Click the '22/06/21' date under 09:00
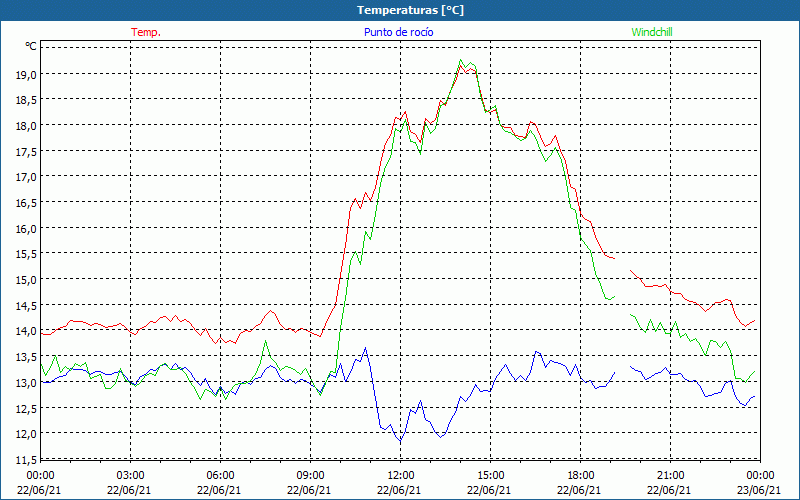This screenshot has width=800, height=500. point(309,490)
